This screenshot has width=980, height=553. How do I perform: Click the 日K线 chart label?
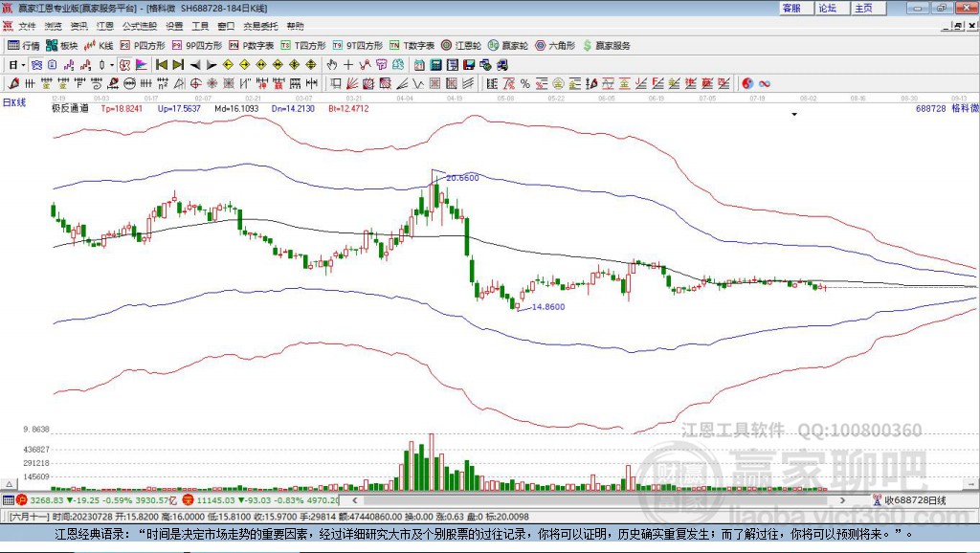click(13, 102)
